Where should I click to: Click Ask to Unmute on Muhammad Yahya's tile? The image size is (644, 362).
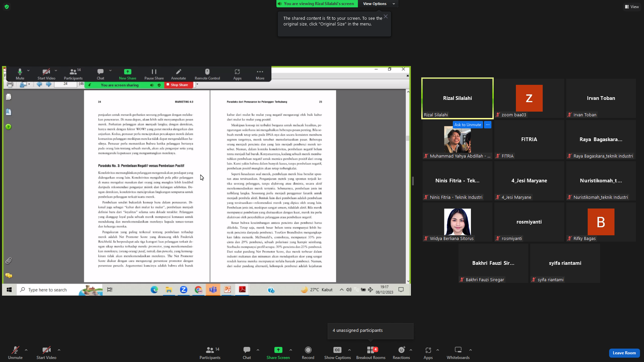(468, 125)
